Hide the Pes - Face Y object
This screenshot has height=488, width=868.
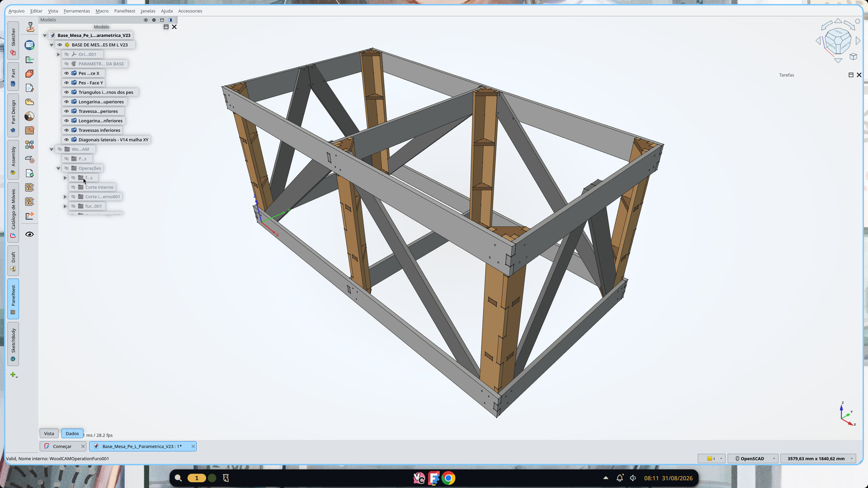[x=66, y=83]
